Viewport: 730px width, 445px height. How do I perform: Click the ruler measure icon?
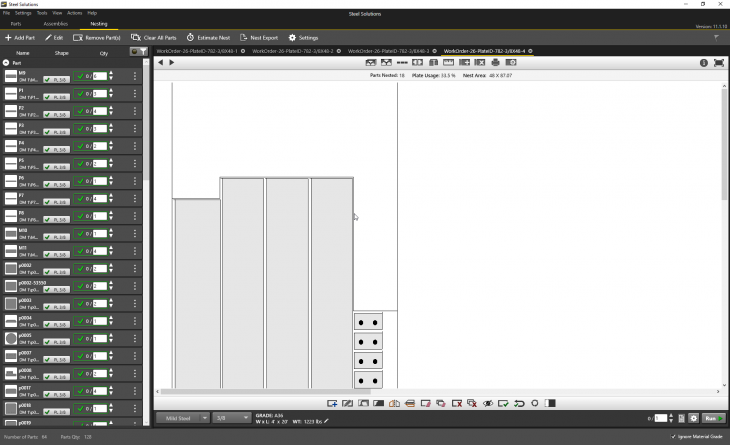coord(448,62)
